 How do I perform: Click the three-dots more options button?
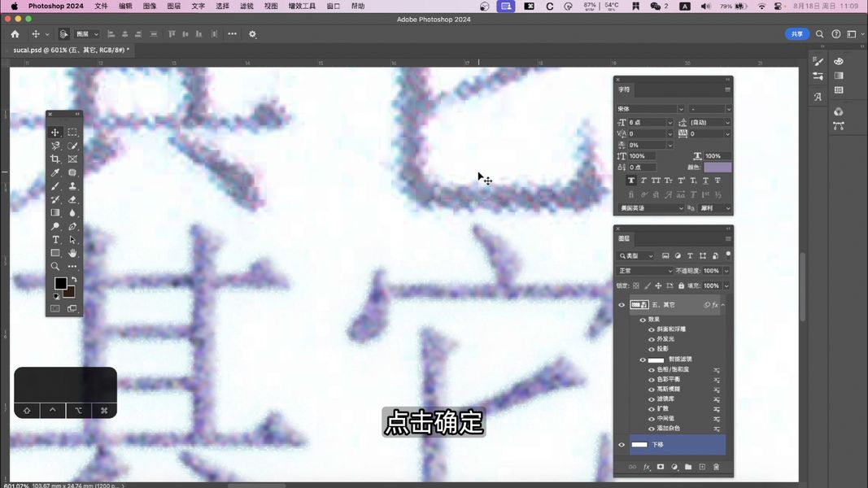233,34
